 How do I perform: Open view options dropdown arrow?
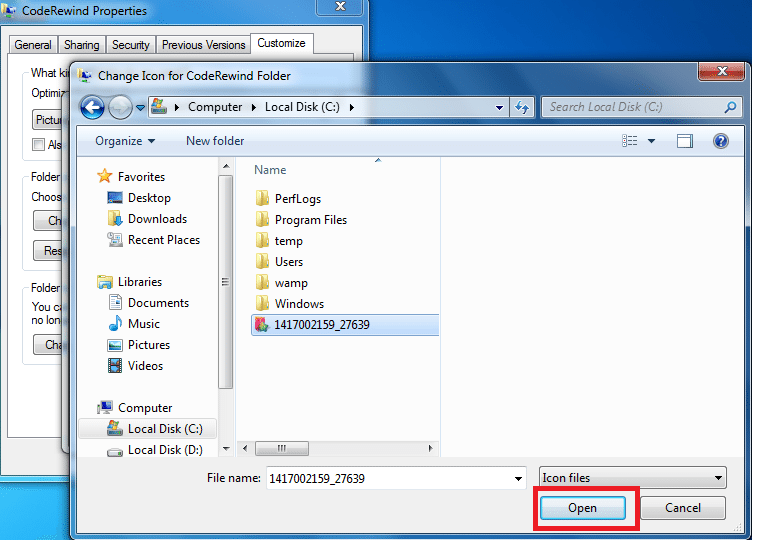[x=651, y=141]
